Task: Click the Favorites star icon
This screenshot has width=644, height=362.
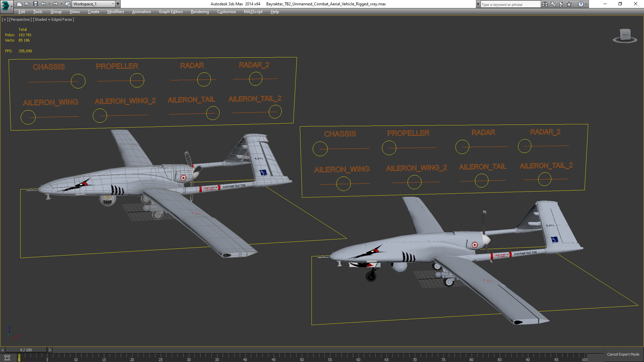Action: (x=569, y=4)
